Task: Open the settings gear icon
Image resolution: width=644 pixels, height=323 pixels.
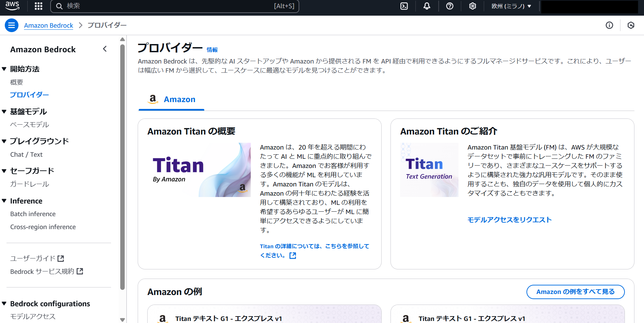Action: pyautogui.click(x=472, y=6)
